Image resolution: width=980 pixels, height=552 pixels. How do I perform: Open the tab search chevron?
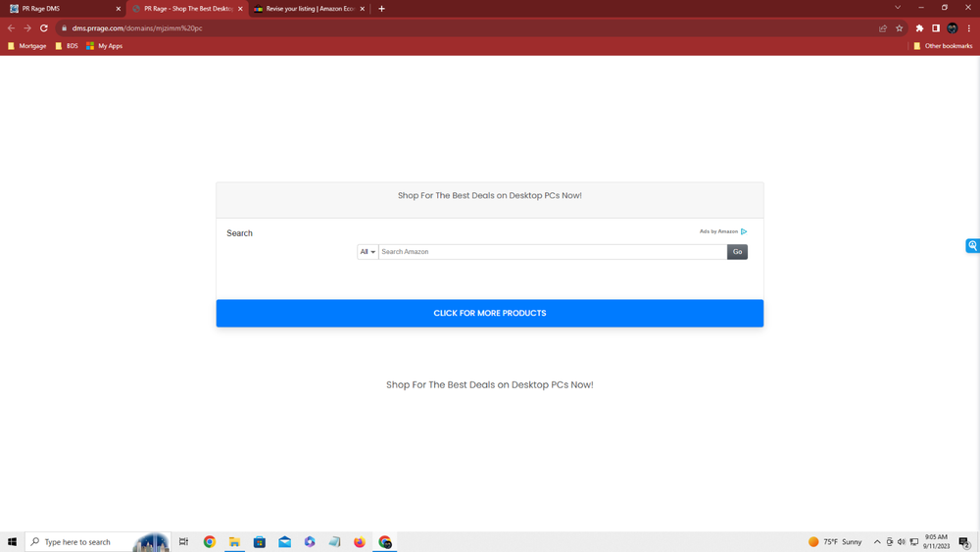[898, 8]
